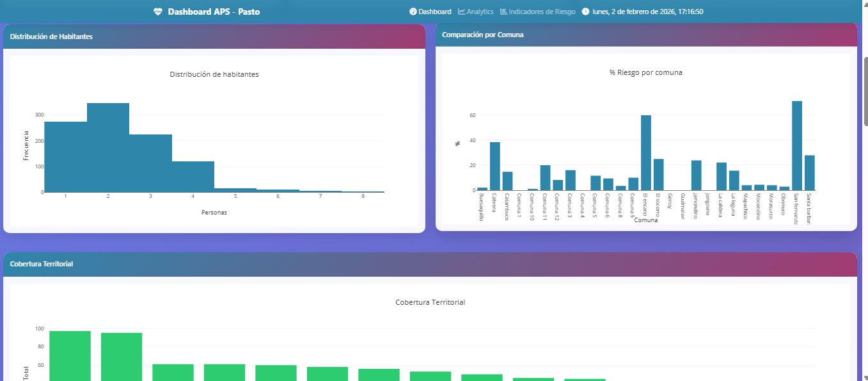Click the Cobertura Territorial panel header
Image resolution: width=868 pixels, height=381 pixels.
click(430, 264)
